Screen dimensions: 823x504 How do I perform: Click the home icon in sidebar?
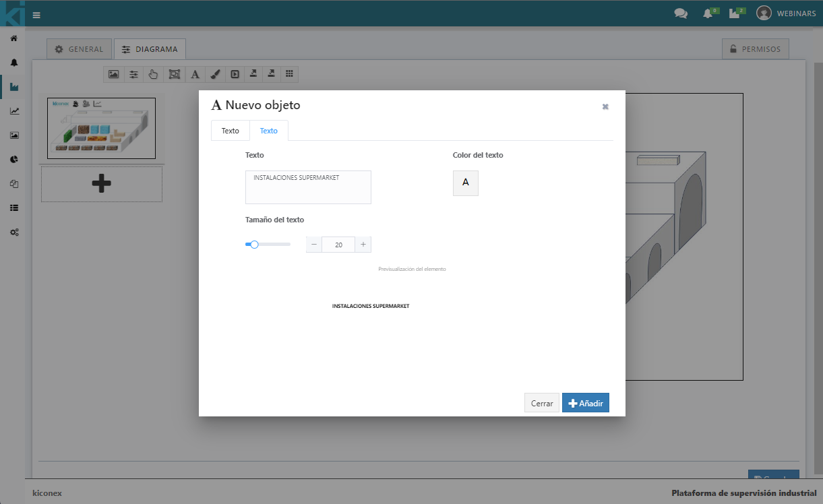pyautogui.click(x=14, y=38)
